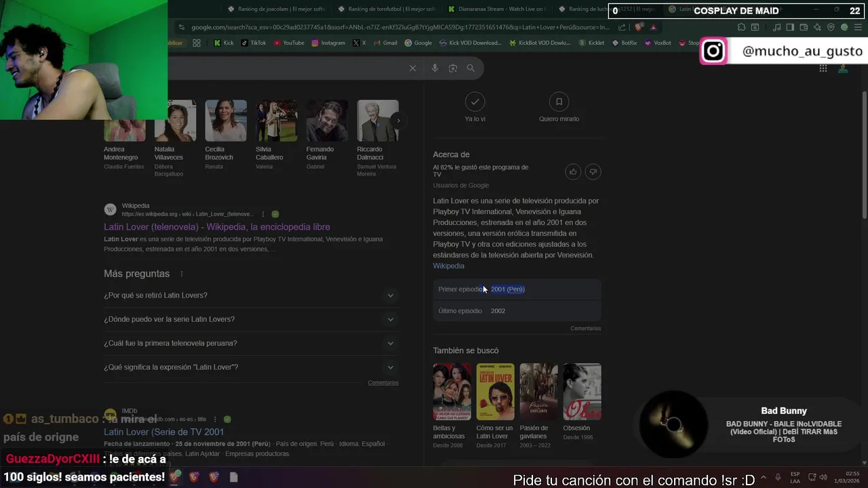Open Gmail bookmark
Image resolution: width=868 pixels, height=488 pixels.
(385, 43)
